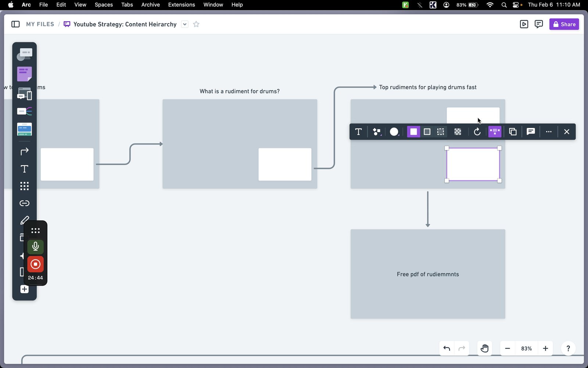Image resolution: width=588 pixels, height=368 pixels.
Task: Open the Archive menu
Action: click(151, 5)
